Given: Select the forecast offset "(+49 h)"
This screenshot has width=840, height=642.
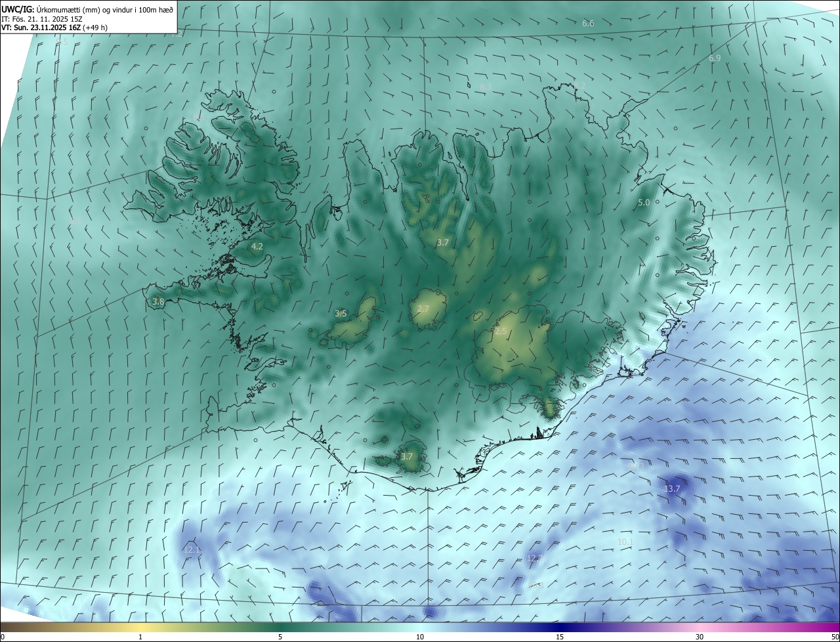Looking at the screenshot, I should (x=96, y=28).
